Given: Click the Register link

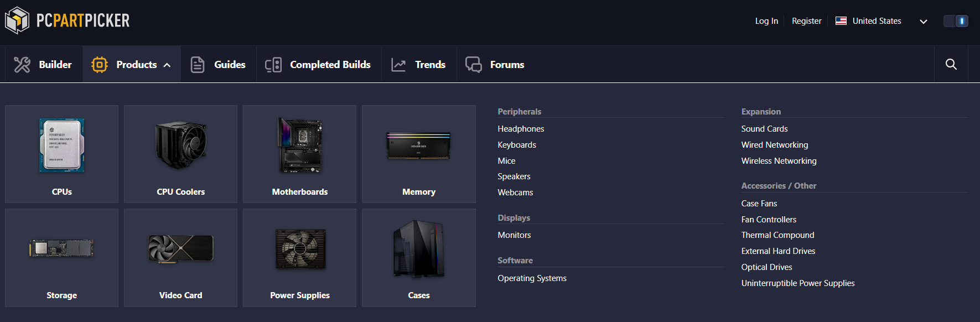Looking at the screenshot, I should click(x=807, y=21).
